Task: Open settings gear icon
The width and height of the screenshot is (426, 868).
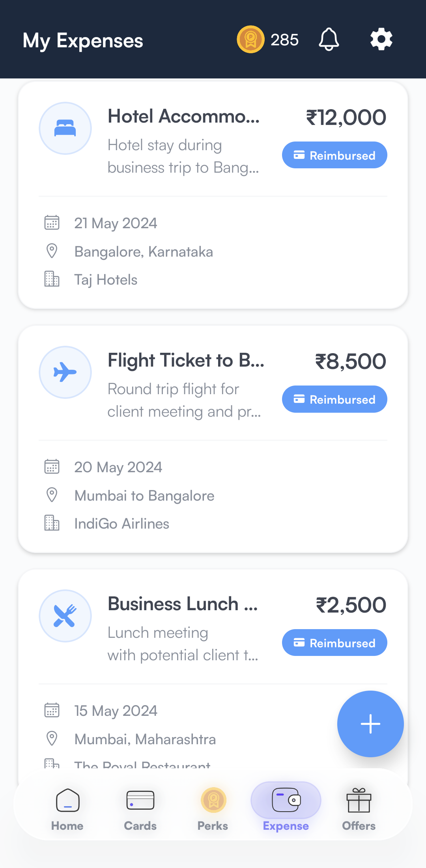Action: tap(381, 39)
